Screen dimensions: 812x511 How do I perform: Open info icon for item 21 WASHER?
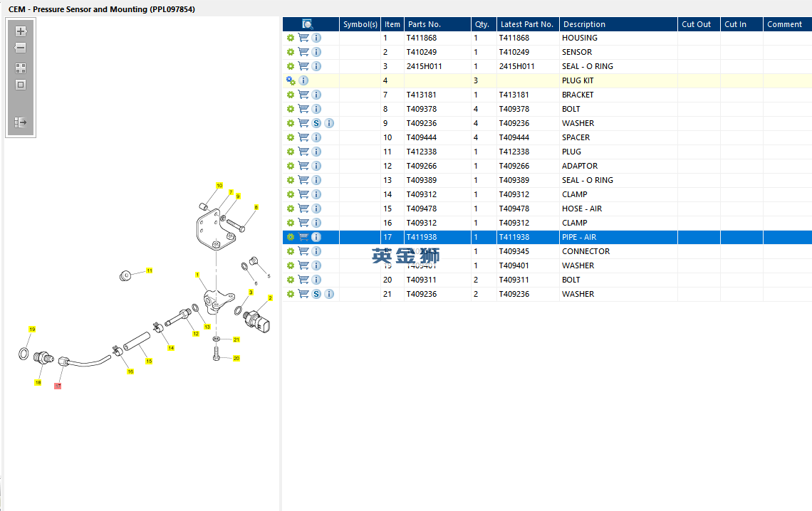(x=329, y=294)
